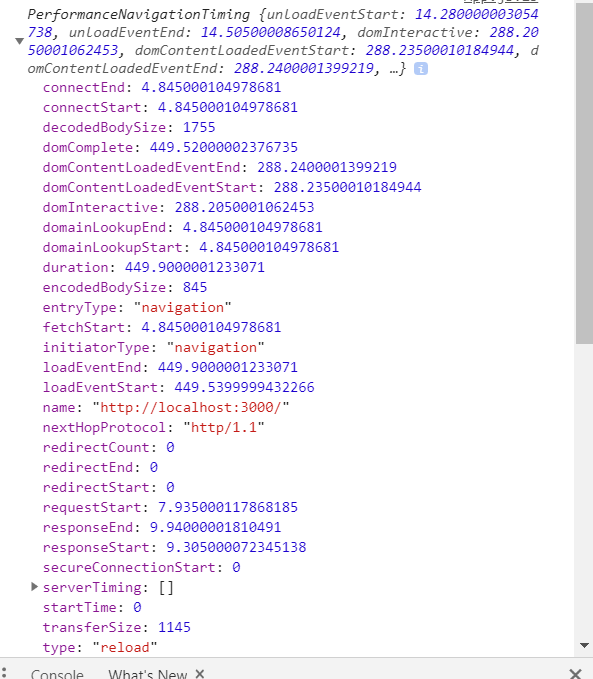593x679 pixels.
Task: Click the decodedBodySize value 1755
Action: [199, 127]
